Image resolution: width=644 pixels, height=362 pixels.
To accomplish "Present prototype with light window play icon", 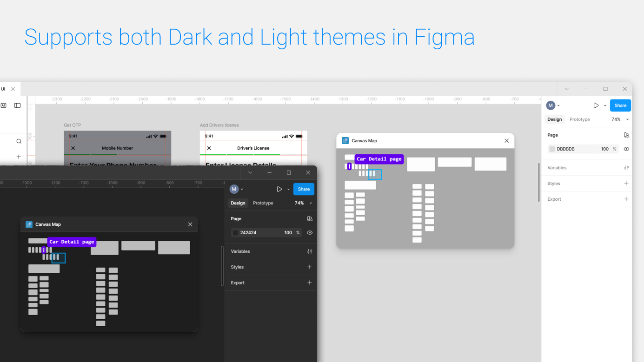I will tap(596, 105).
